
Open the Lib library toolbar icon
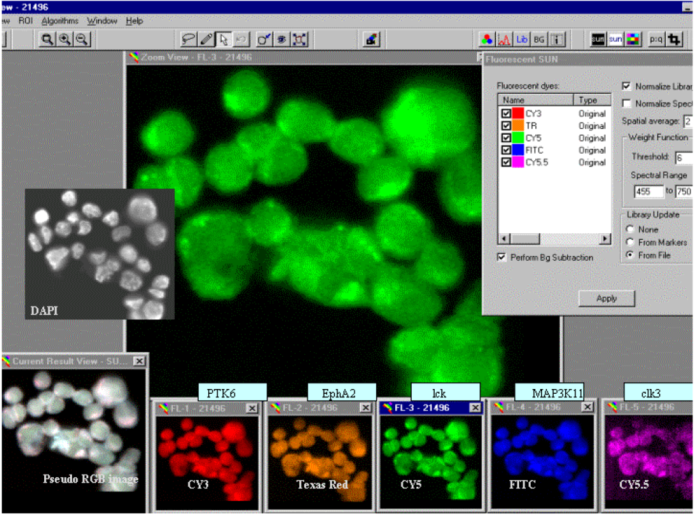point(522,39)
